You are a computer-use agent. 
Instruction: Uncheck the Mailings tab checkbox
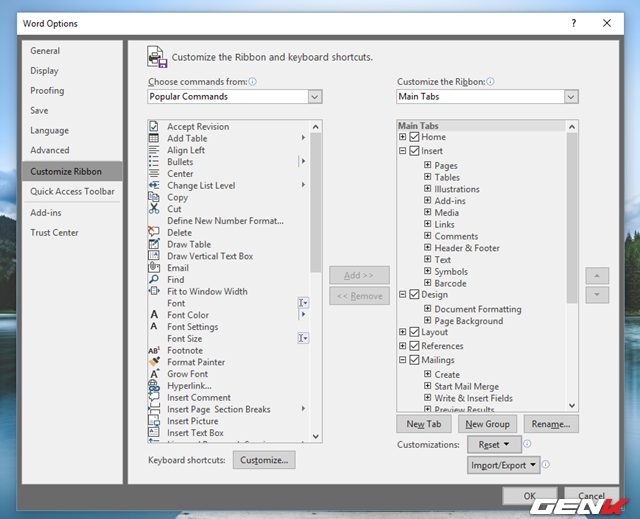[414, 360]
